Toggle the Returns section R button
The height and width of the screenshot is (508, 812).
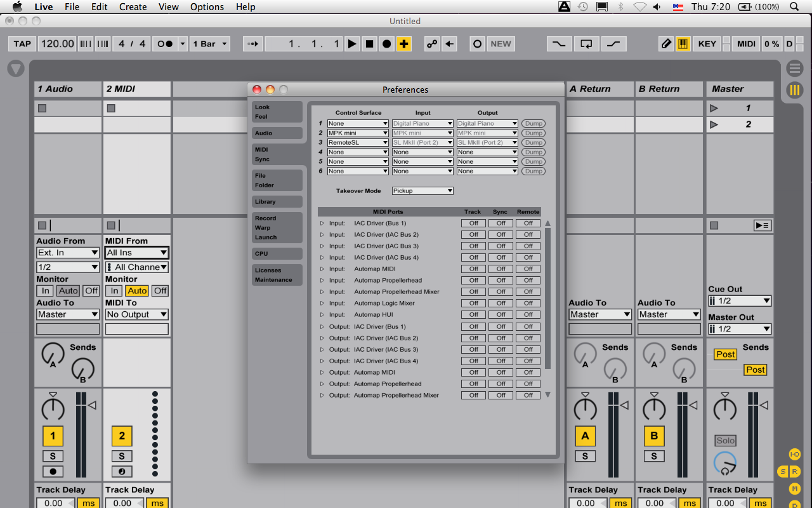pyautogui.click(x=794, y=471)
